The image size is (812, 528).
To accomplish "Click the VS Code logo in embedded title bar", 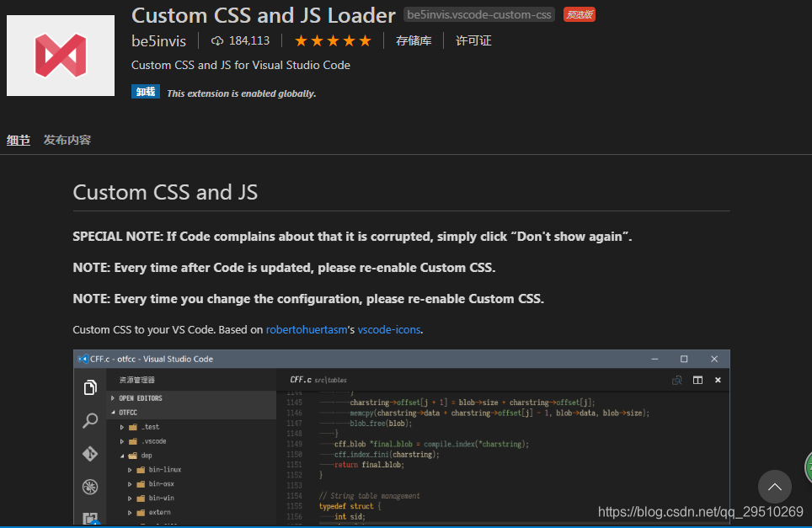I will [x=83, y=359].
